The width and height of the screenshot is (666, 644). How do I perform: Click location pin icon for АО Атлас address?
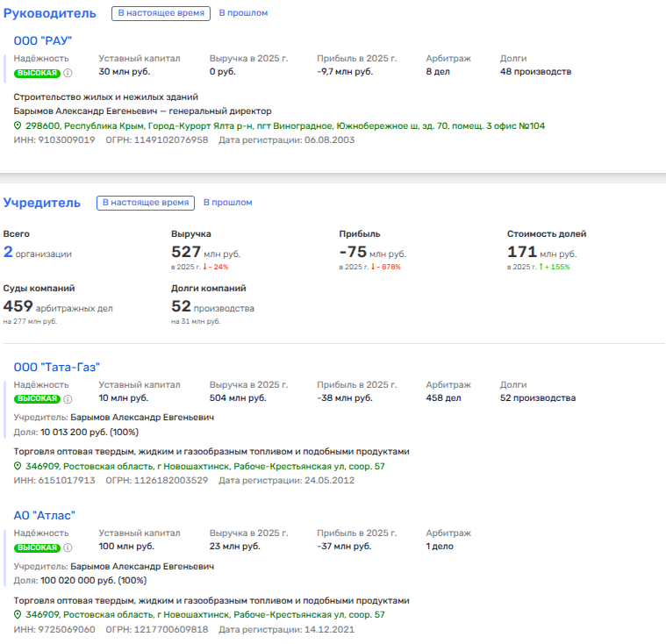(18, 615)
